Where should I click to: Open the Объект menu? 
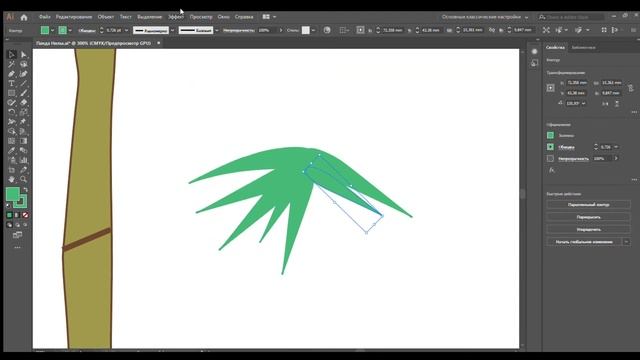(106, 17)
